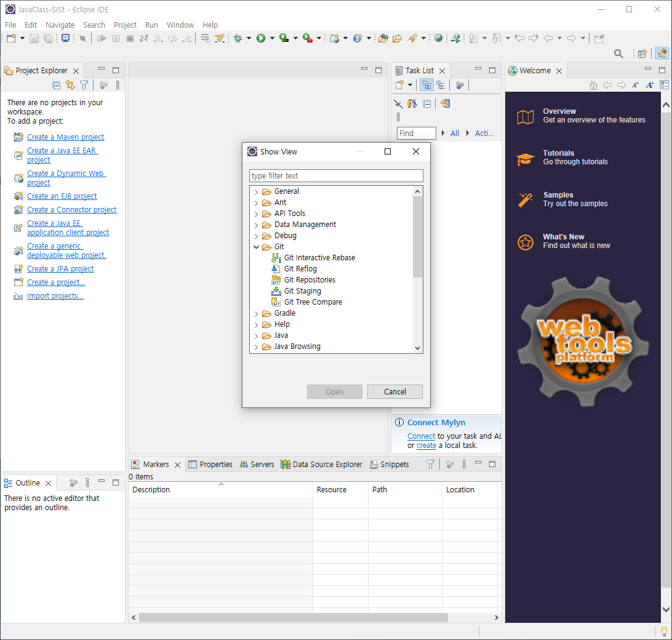
Task: Click the green Run button in toolbar
Action: [261, 38]
